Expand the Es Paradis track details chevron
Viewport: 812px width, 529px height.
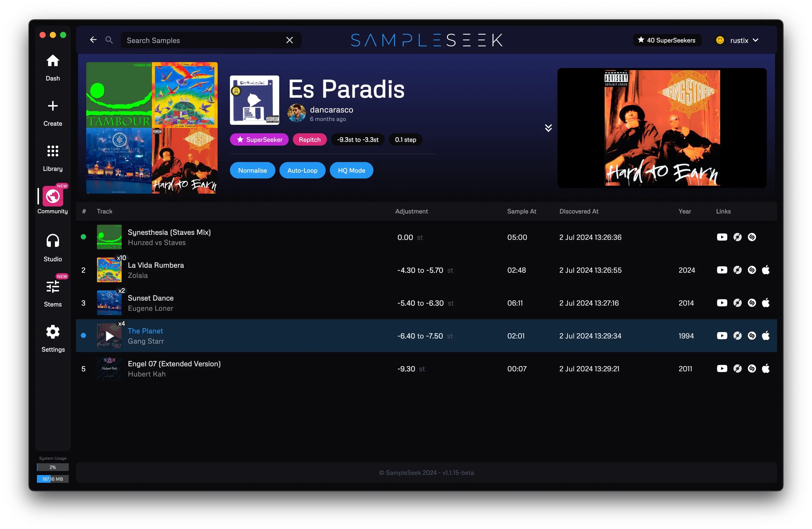click(x=547, y=128)
